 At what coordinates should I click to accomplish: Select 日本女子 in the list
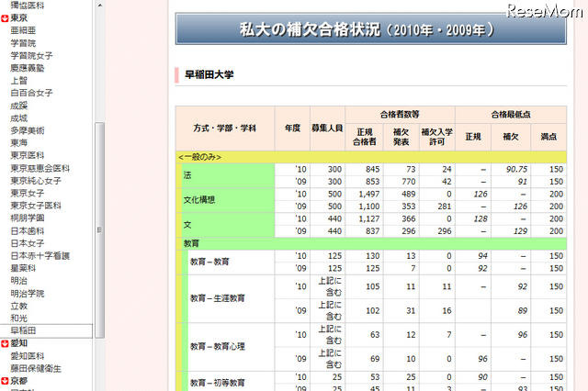coord(28,243)
